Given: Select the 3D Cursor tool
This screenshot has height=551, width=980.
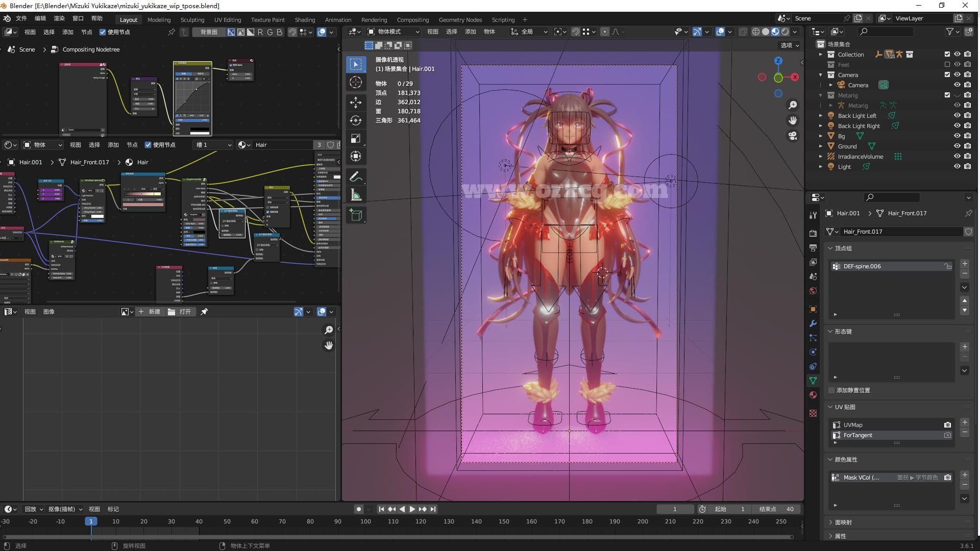Looking at the screenshot, I should click(356, 82).
